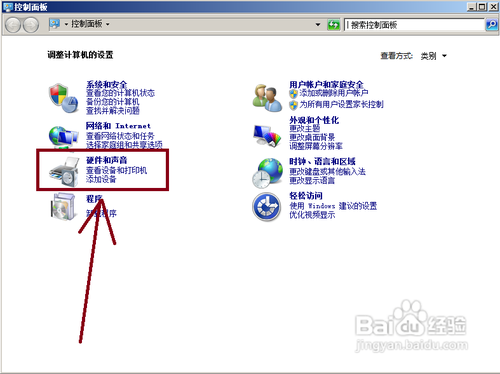Open the User Accounts people icon

267,98
